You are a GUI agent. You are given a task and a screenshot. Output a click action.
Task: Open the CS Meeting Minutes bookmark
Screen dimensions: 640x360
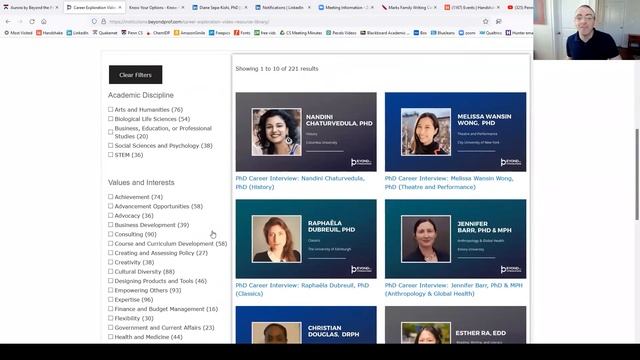point(301,33)
